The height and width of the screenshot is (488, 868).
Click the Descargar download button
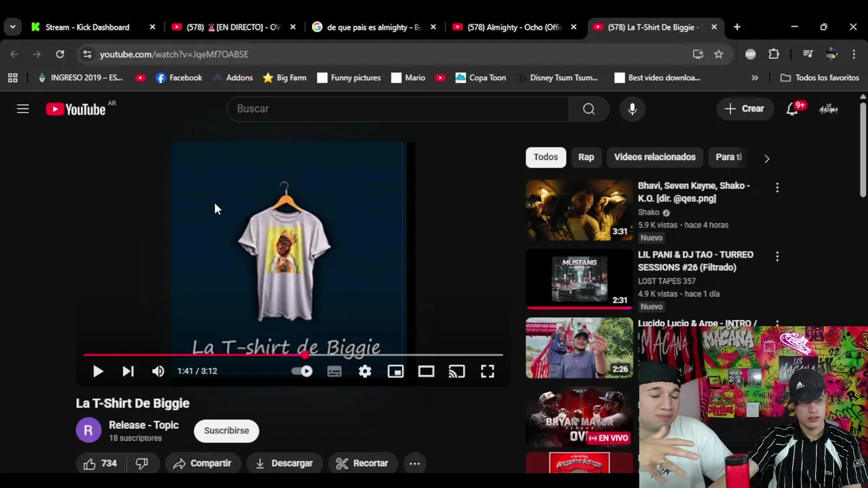pyautogui.click(x=284, y=464)
